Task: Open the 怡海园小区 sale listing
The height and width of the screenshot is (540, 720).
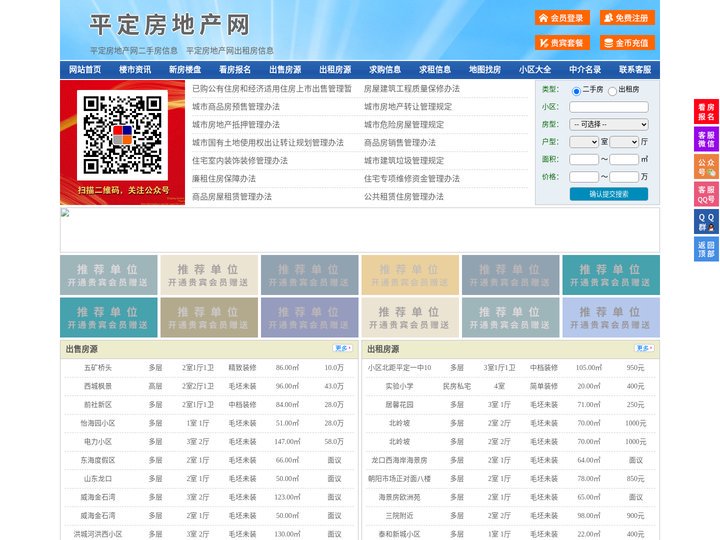Action: [98, 423]
